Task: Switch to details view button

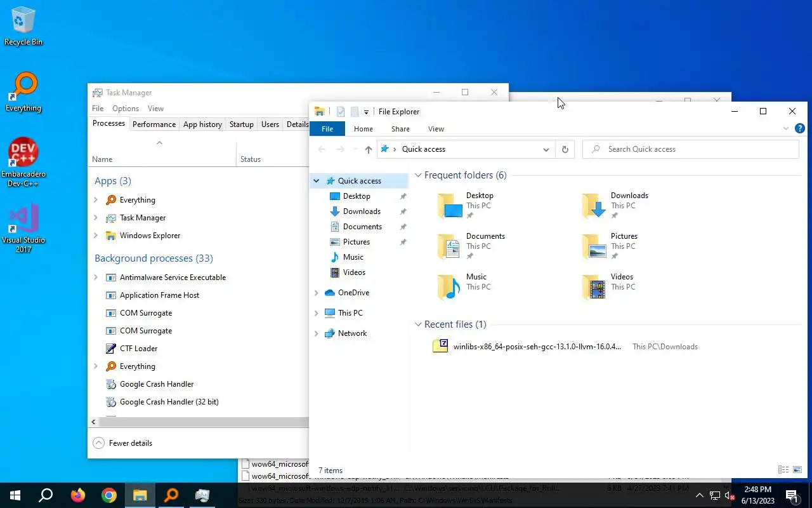Action: [783, 470]
